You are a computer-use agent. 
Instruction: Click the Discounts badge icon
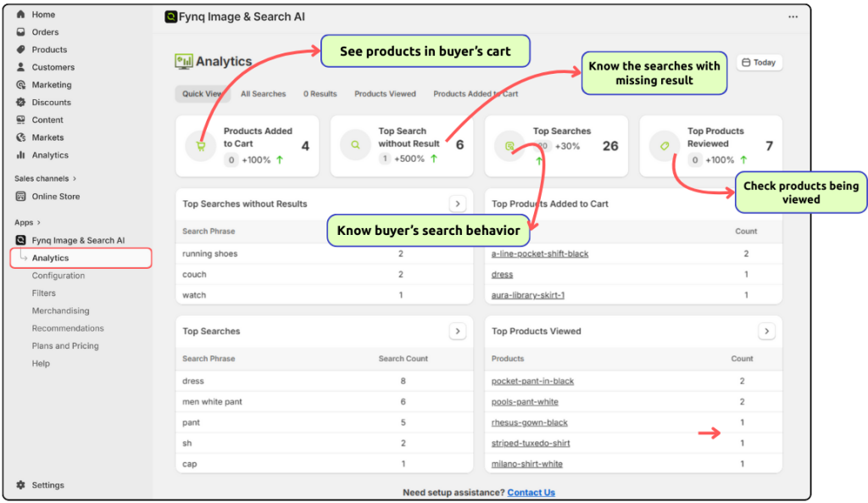tap(20, 102)
